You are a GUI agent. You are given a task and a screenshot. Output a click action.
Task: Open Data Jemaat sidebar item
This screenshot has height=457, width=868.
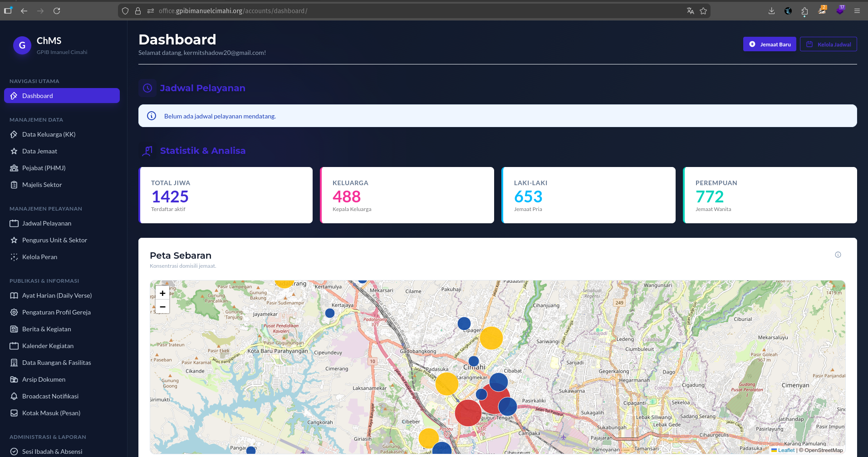39,151
